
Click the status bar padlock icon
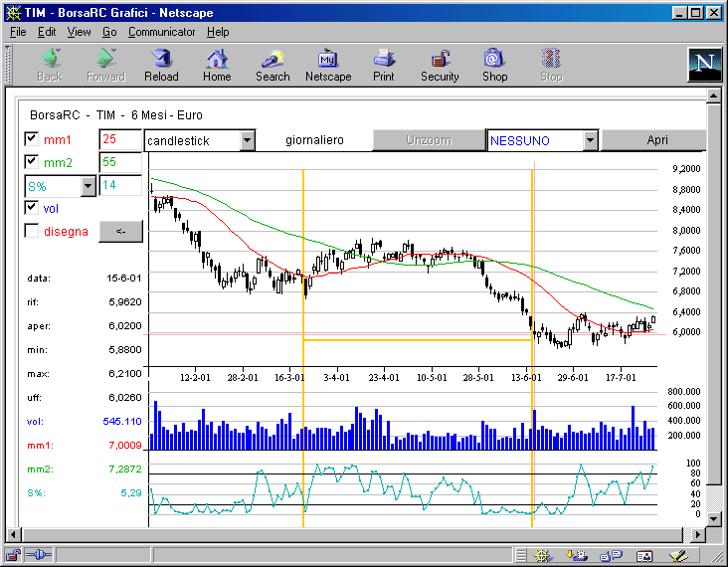coord(14,554)
